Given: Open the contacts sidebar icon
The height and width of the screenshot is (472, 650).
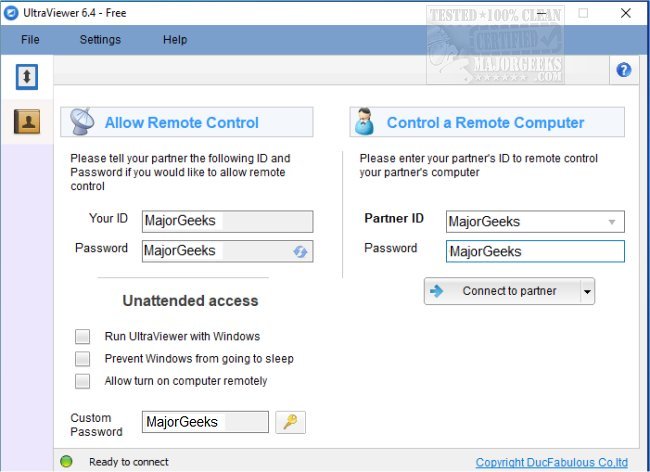Looking at the screenshot, I should tap(26, 122).
